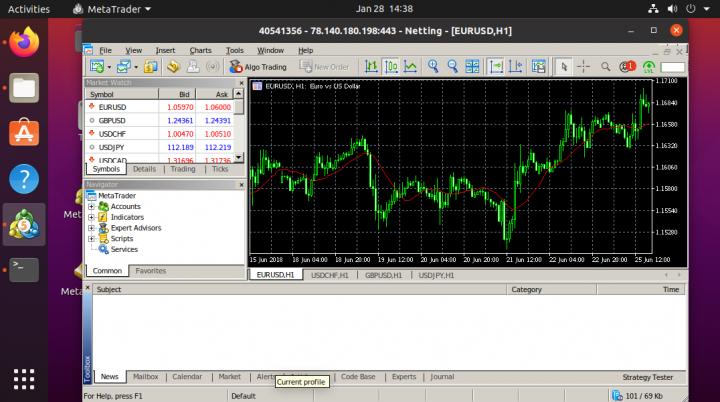Zoom out on the chart
The height and width of the screenshot is (402, 720).
click(453, 67)
